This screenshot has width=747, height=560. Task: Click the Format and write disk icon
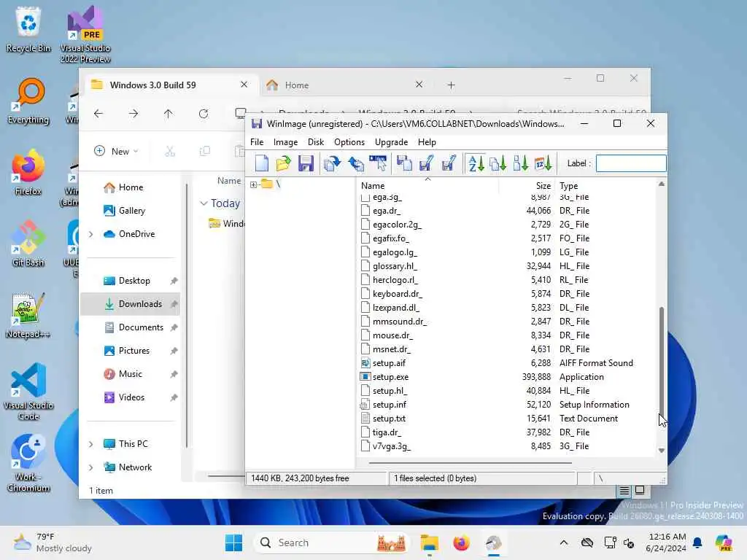click(449, 163)
